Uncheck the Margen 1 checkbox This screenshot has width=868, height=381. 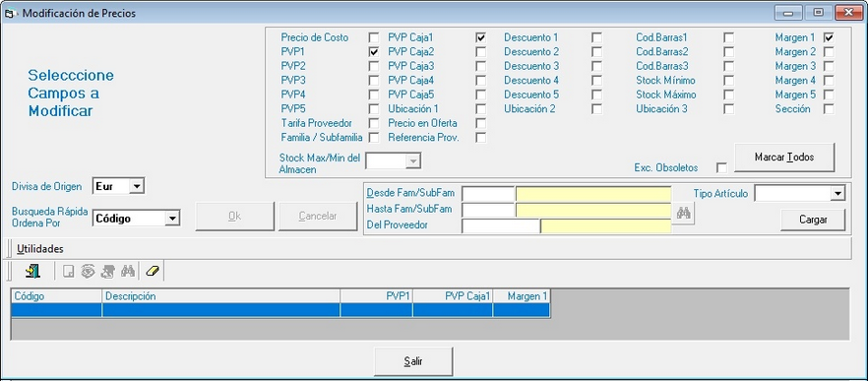[x=829, y=37]
